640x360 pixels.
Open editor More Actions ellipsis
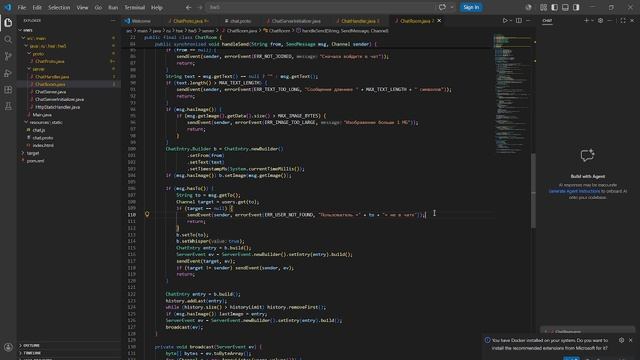pos(528,20)
